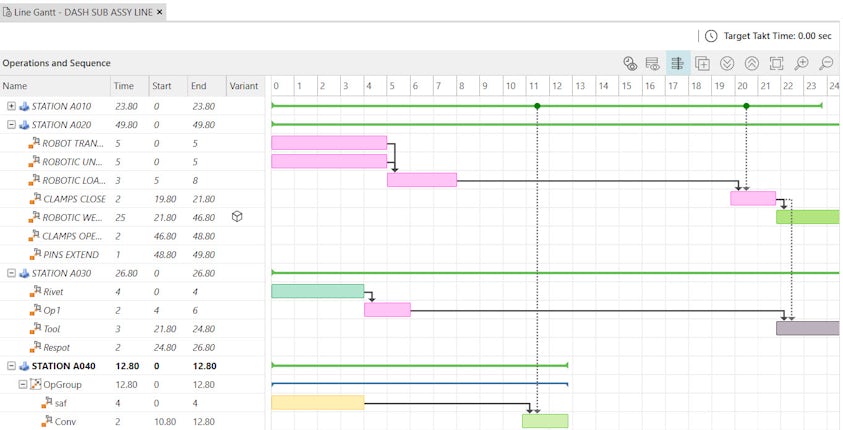Screen dimensions: 843x430
Task: Click the STATION A040 green summary line
Action: click(x=420, y=366)
